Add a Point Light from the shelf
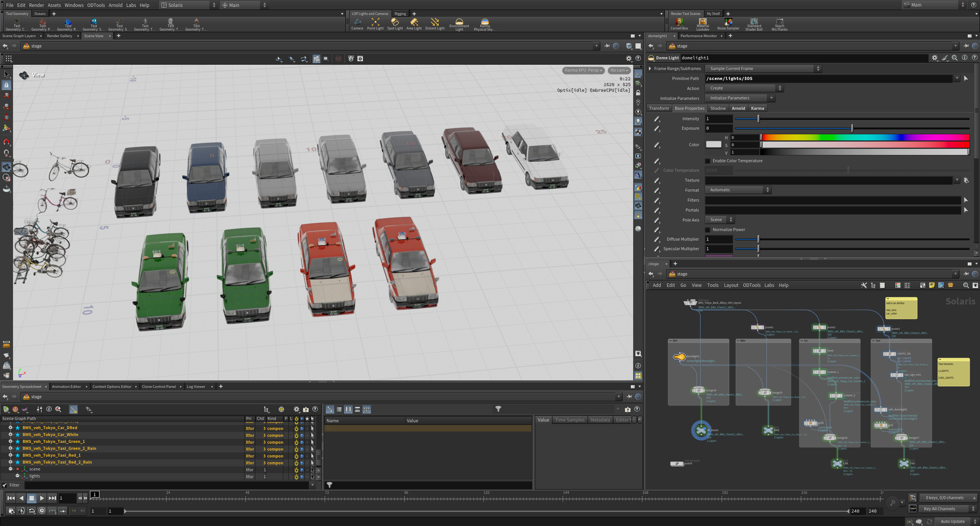The width and height of the screenshot is (980, 526). (x=375, y=24)
